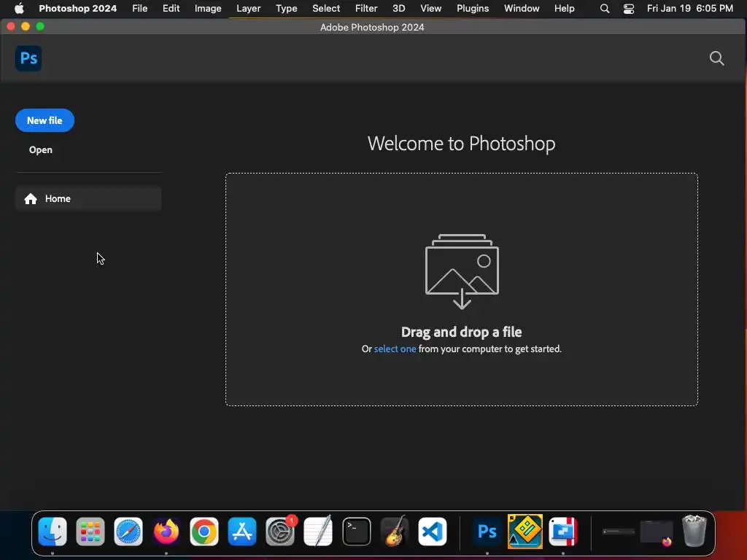Launch Google Chrome from the dock

(x=204, y=531)
